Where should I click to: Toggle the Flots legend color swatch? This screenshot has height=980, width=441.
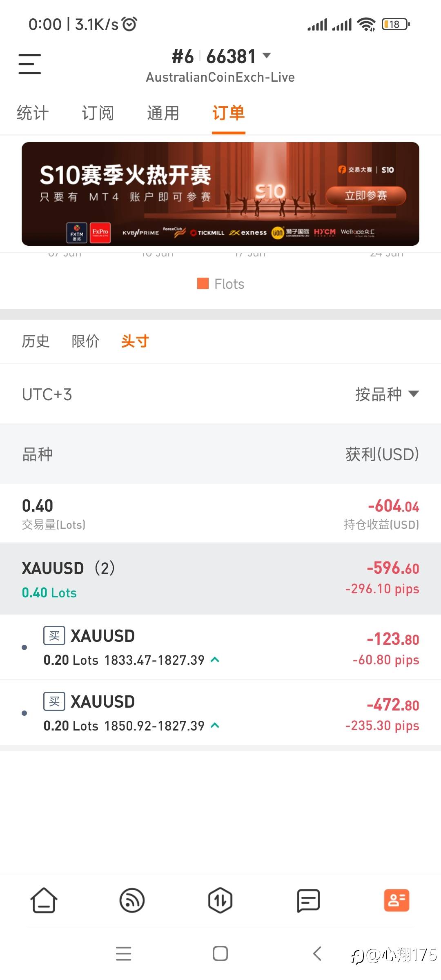point(203,283)
